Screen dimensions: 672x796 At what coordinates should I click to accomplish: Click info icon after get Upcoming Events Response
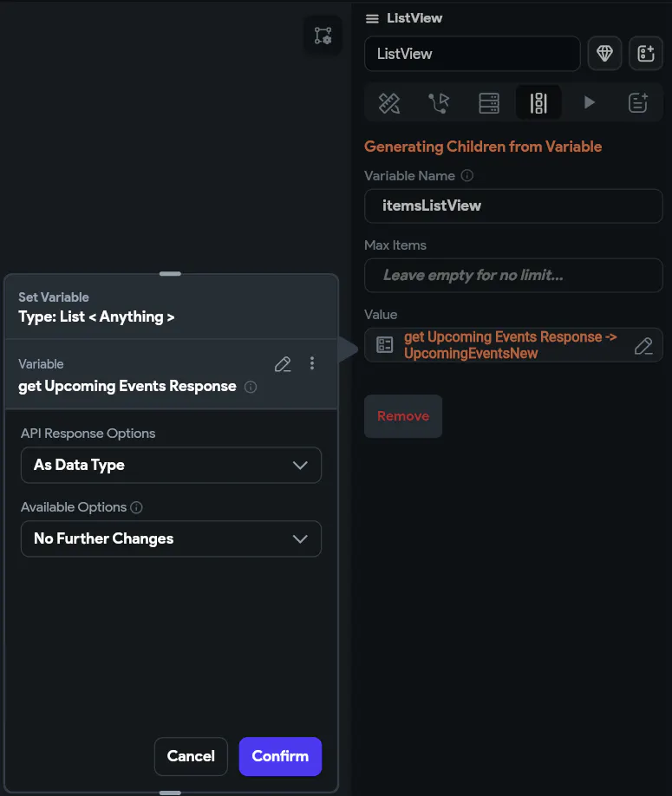[x=251, y=387]
